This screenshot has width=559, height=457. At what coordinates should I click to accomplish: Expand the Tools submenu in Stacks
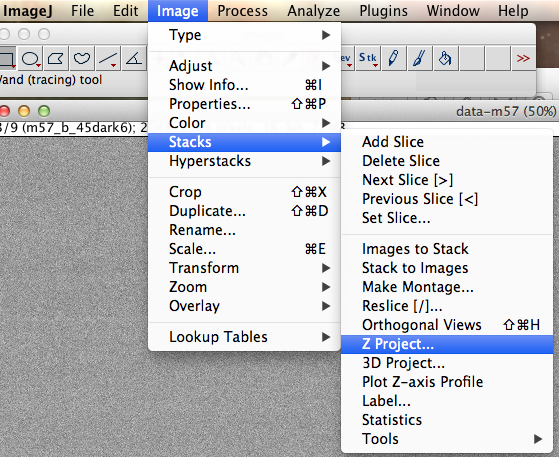click(x=447, y=439)
